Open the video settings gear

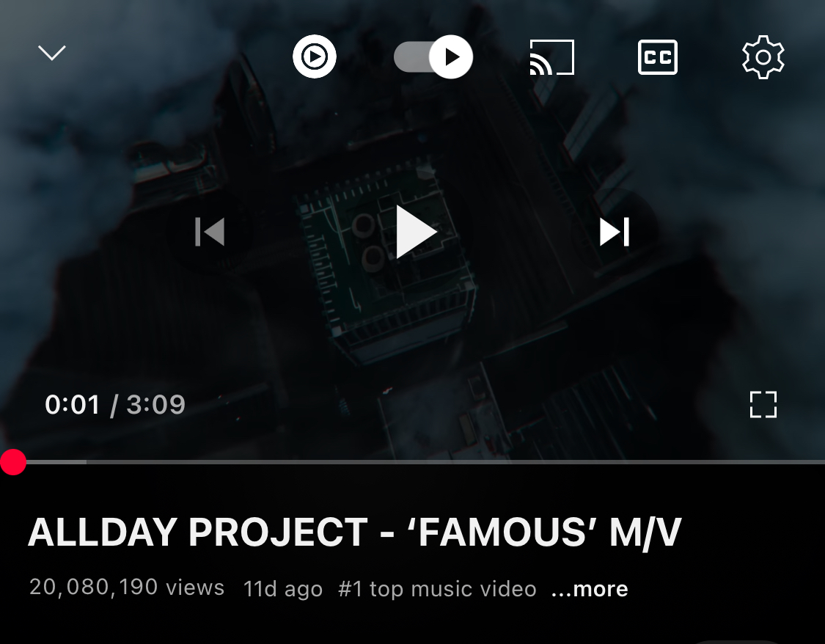click(x=763, y=56)
